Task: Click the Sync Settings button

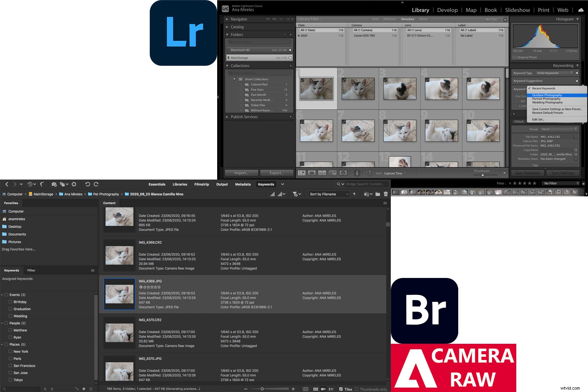Action: tap(563, 173)
